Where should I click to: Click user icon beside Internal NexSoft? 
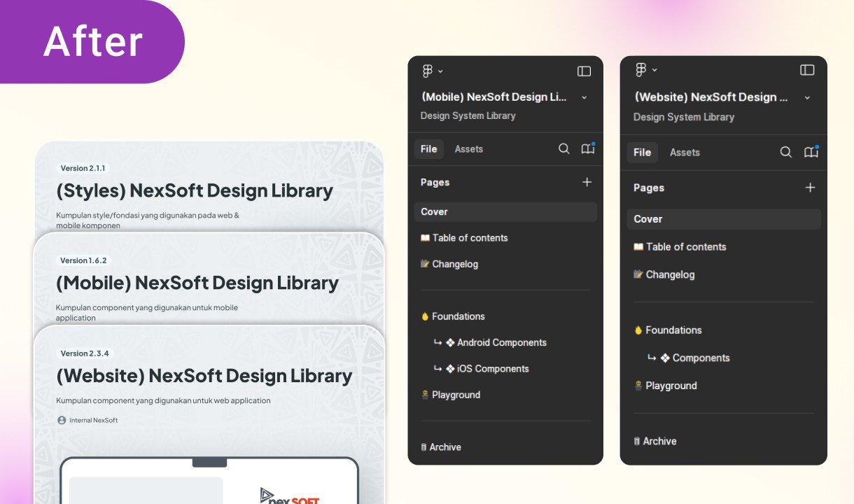(62, 420)
